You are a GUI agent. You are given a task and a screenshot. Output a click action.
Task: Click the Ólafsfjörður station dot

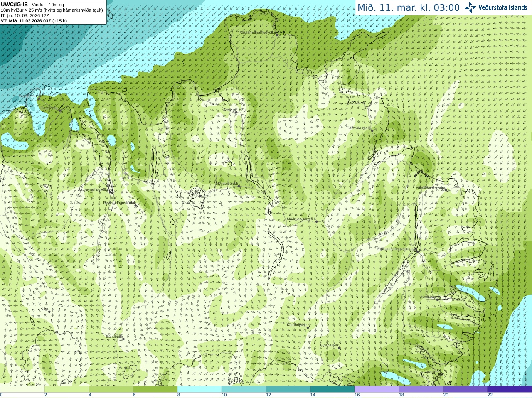60,111
